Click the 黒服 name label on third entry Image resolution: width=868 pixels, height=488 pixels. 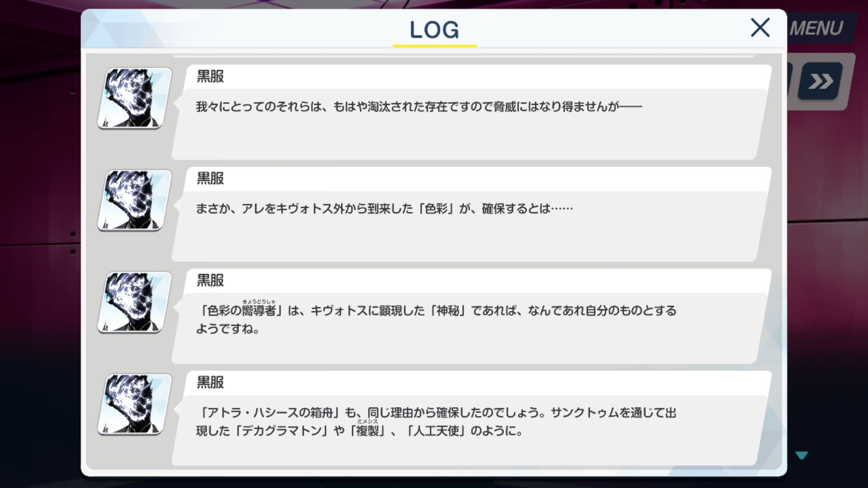click(x=210, y=281)
